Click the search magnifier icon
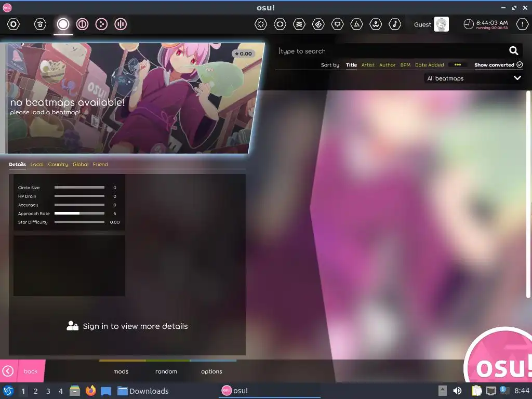 coord(513,51)
